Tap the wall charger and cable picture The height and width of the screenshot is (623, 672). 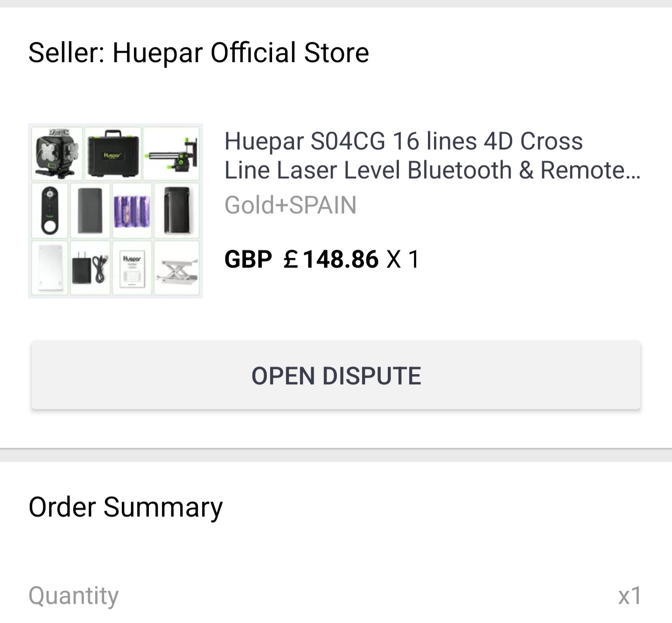point(91,268)
